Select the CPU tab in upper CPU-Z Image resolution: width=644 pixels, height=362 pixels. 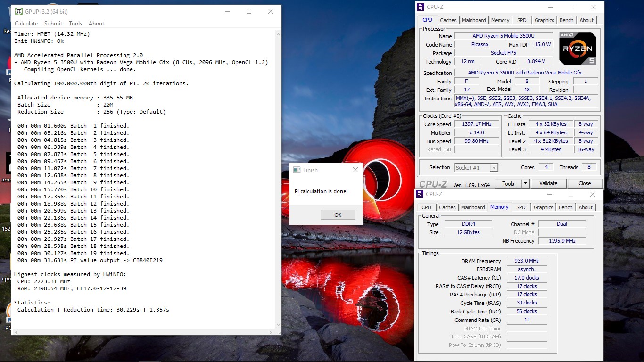427,20
